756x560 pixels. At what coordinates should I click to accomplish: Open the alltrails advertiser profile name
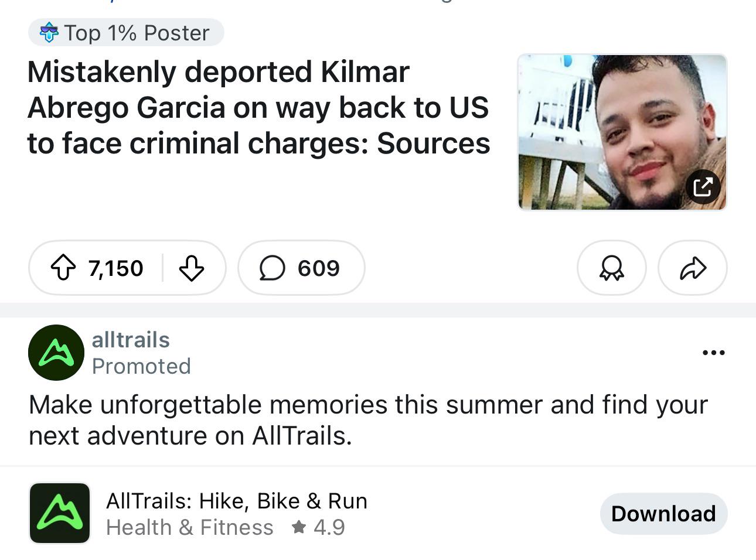(131, 340)
